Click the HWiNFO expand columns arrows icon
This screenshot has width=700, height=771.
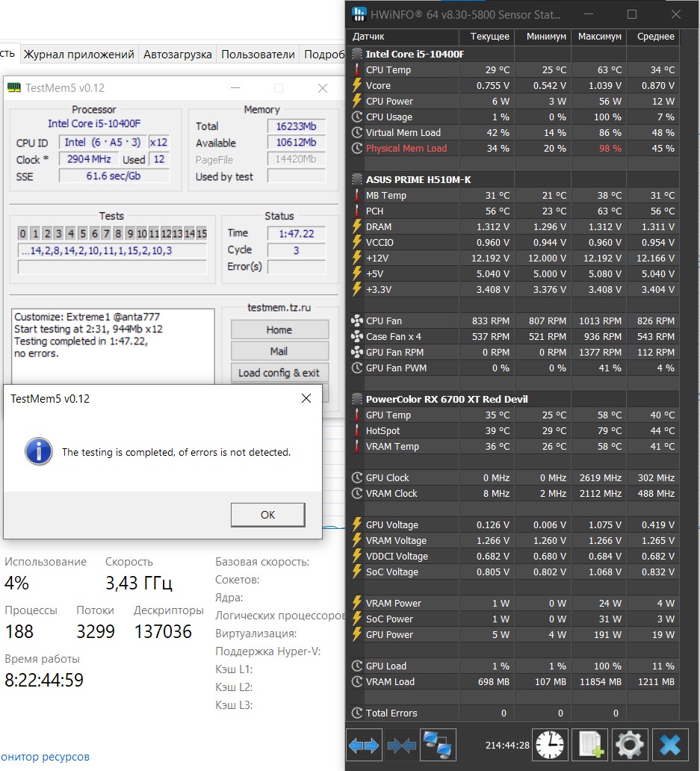click(x=364, y=745)
